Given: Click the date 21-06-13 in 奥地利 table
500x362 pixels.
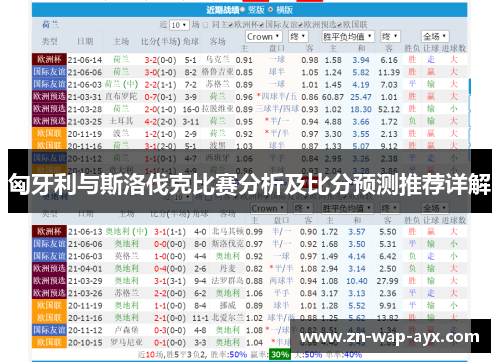Looking at the screenshot, I should pyautogui.click(x=85, y=232).
